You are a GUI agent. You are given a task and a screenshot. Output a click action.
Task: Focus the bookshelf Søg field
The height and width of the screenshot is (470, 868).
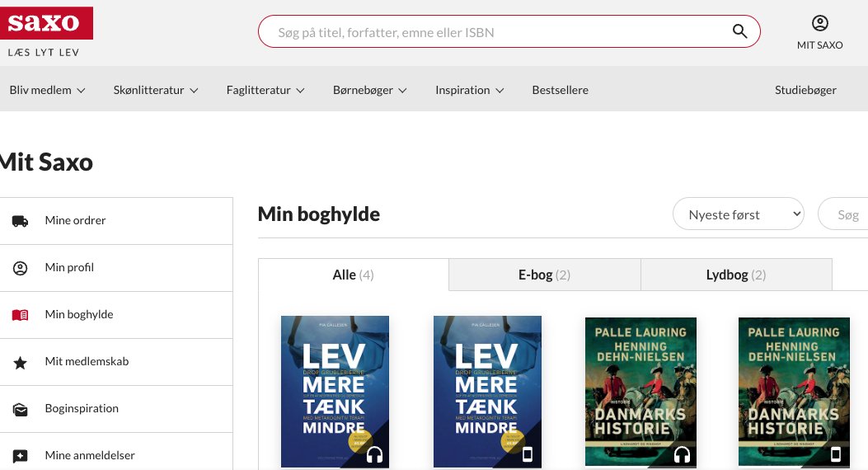coord(843,214)
